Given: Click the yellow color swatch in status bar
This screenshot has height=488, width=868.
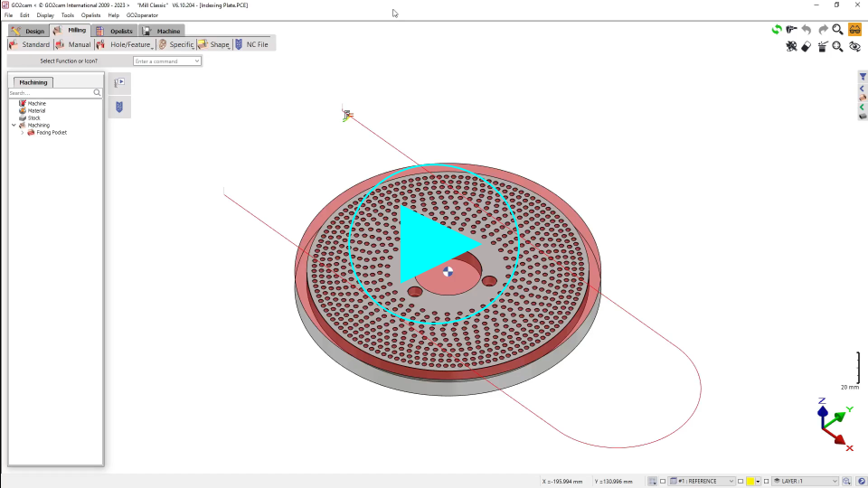Looking at the screenshot, I should pos(750,481).
